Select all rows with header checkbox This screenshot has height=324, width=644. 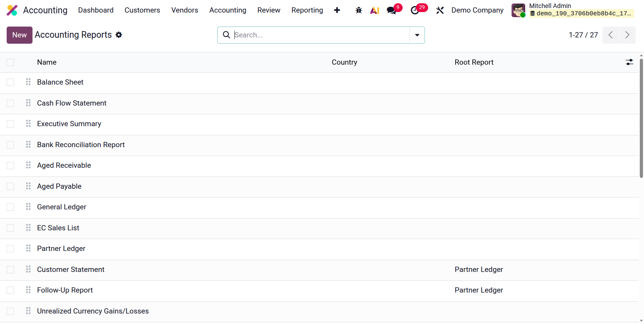10,62
